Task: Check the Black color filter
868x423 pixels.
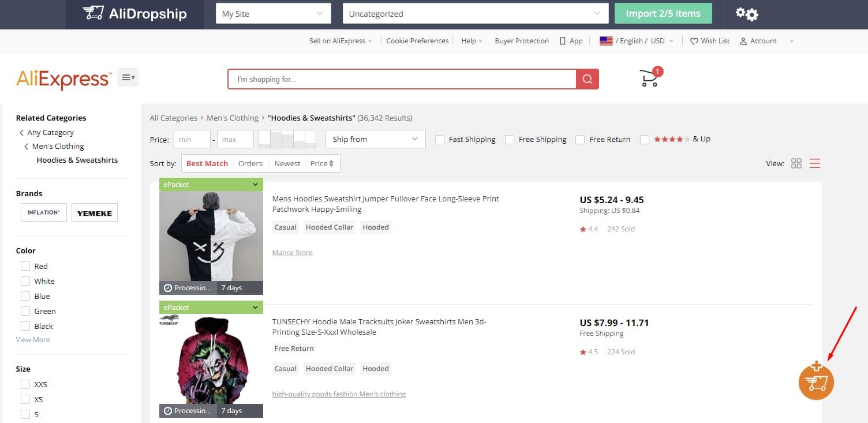Action: [x=25, y=326]
